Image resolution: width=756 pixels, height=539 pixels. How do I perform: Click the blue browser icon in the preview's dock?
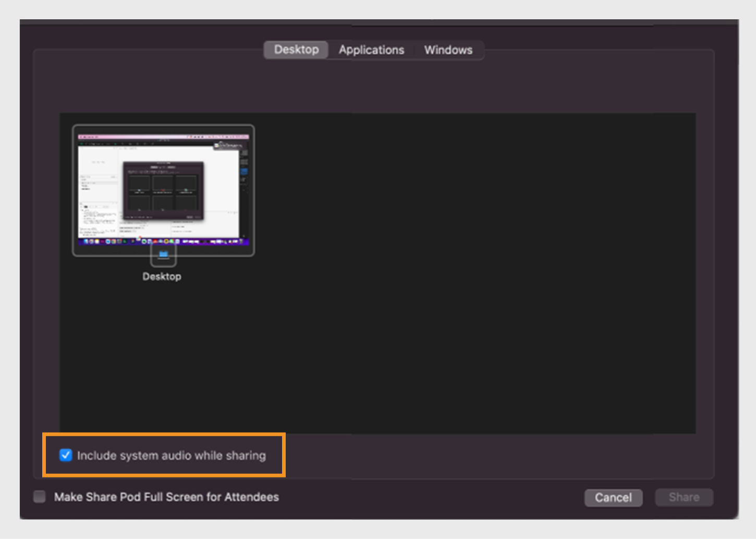pos(108,242)
